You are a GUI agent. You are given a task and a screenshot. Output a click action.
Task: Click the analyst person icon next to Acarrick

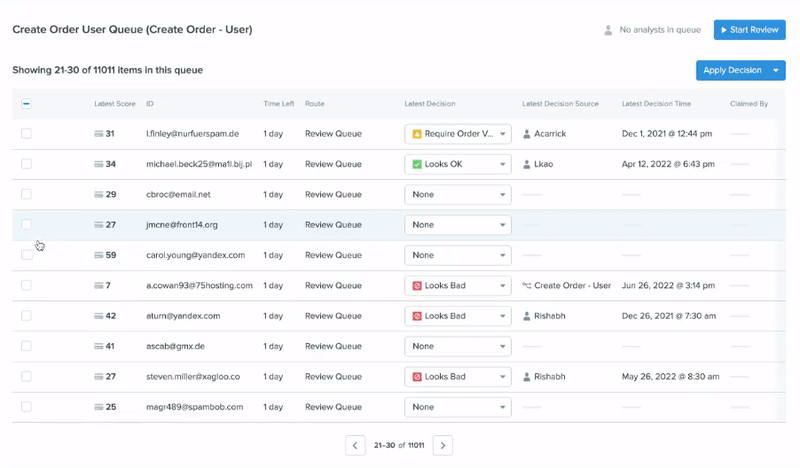point(527,134)
